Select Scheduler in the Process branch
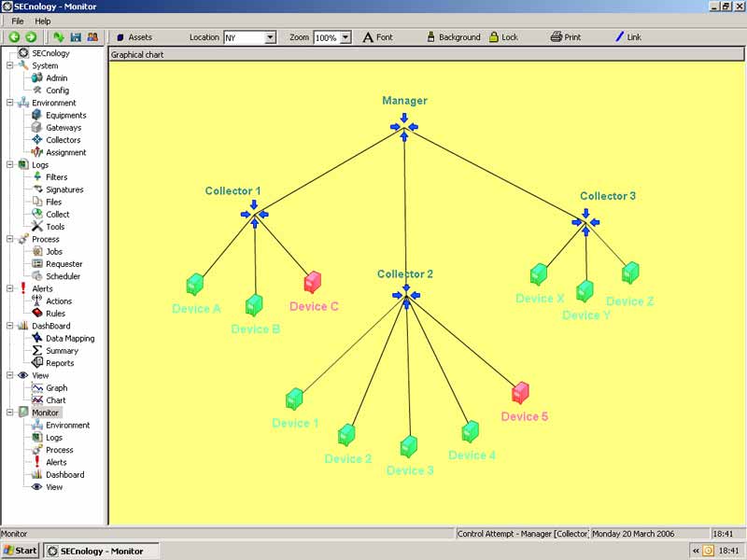The image size is (747, 560). click(56, 276)
